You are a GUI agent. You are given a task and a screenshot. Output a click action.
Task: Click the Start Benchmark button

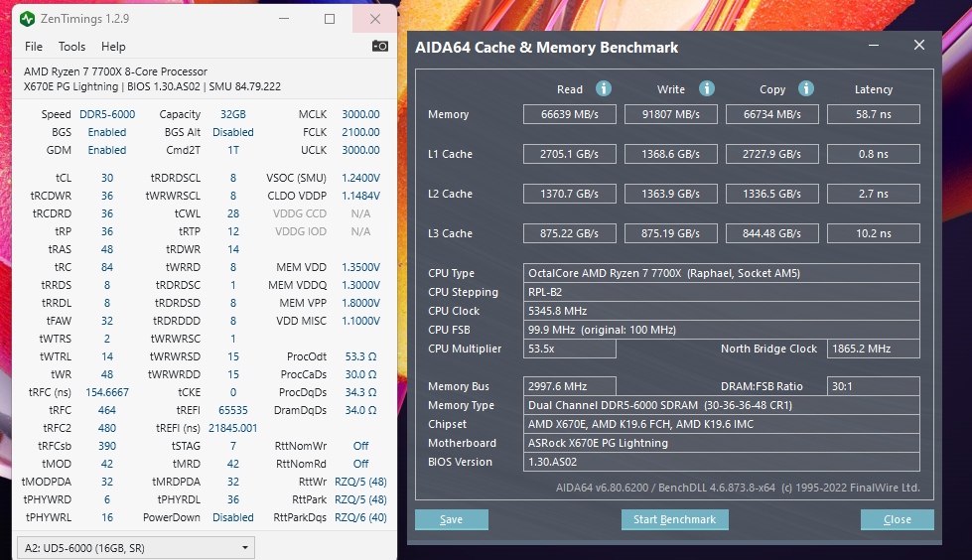pos(674,519)
